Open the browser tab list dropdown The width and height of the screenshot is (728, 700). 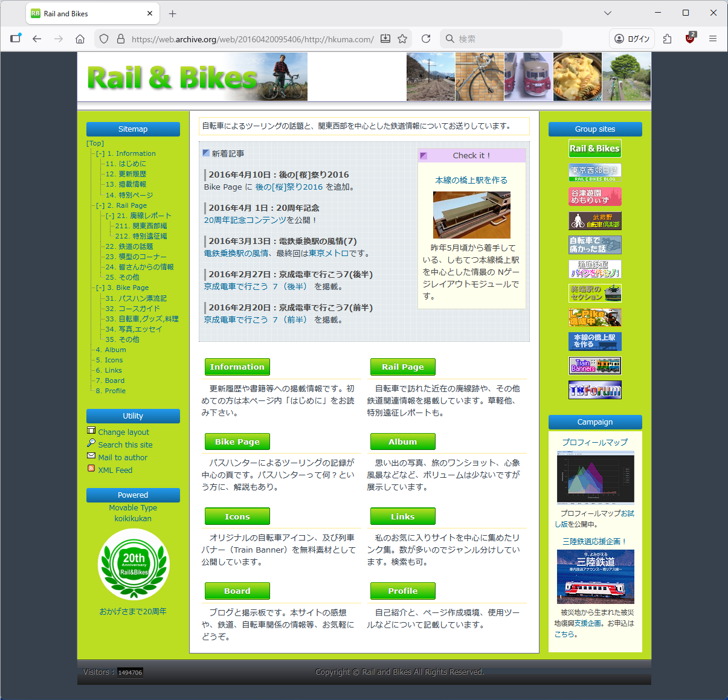coord(608,13)
